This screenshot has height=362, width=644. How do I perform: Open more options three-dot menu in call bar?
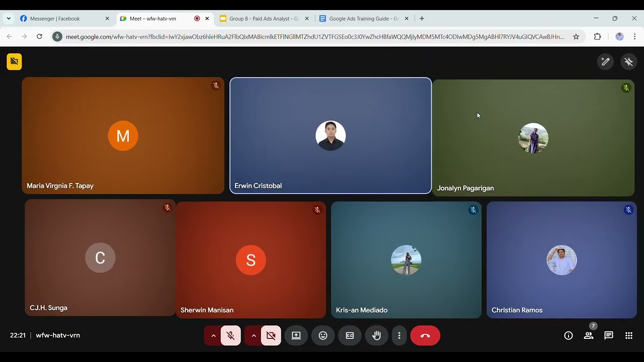[x=399, y=335]
